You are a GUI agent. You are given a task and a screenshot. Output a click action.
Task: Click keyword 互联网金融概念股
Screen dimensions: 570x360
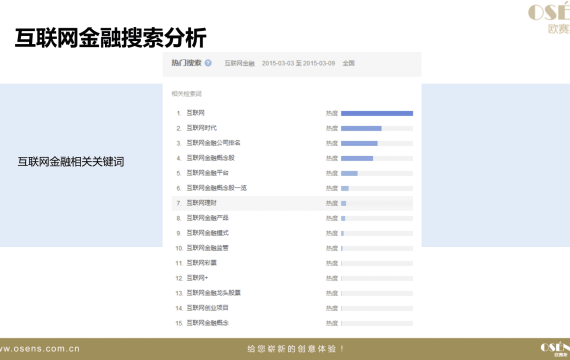[x=210, y=158]
